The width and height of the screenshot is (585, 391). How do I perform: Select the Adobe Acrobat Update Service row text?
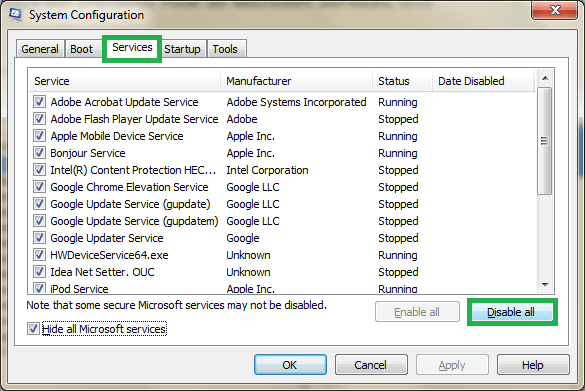coord(124,102)
